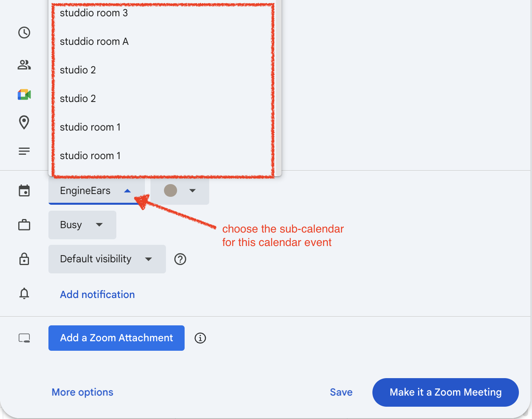532x419 pixels.
Task: Choose "studdio room 3" calendar option
Action: [x=94, y=13]
